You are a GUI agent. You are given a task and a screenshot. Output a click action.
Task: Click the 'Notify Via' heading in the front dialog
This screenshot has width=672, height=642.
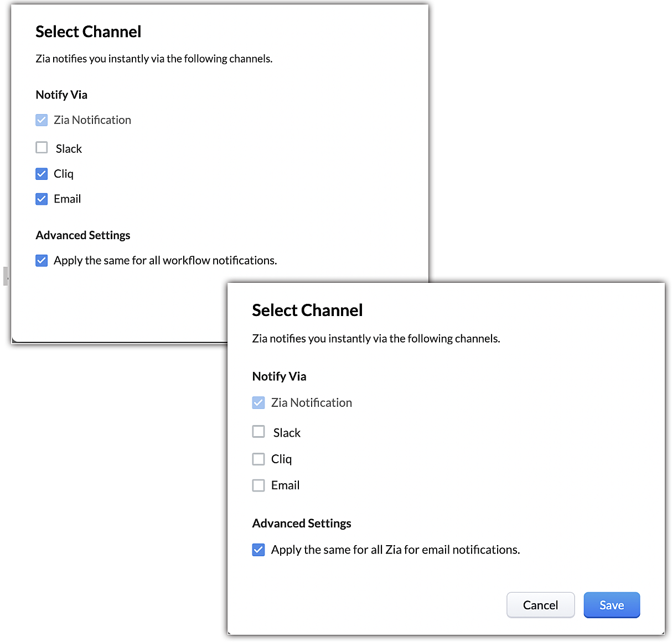pyautogui.click(x=279, y=376)
